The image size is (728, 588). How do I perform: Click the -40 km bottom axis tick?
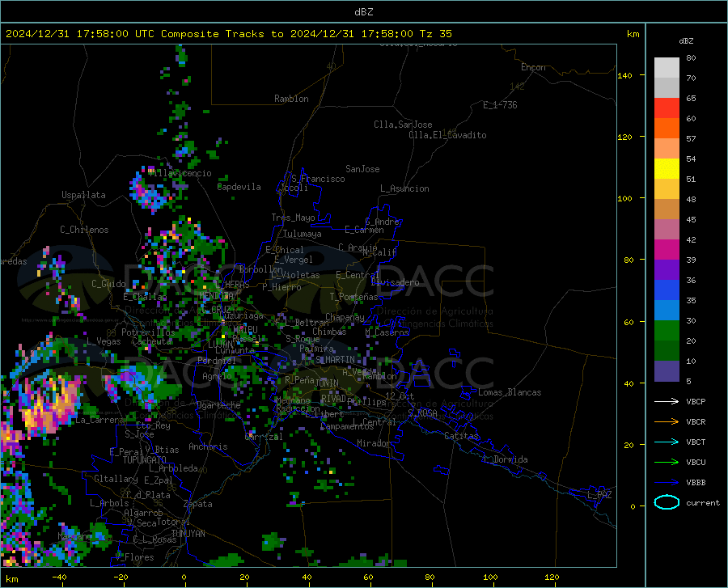59,577
